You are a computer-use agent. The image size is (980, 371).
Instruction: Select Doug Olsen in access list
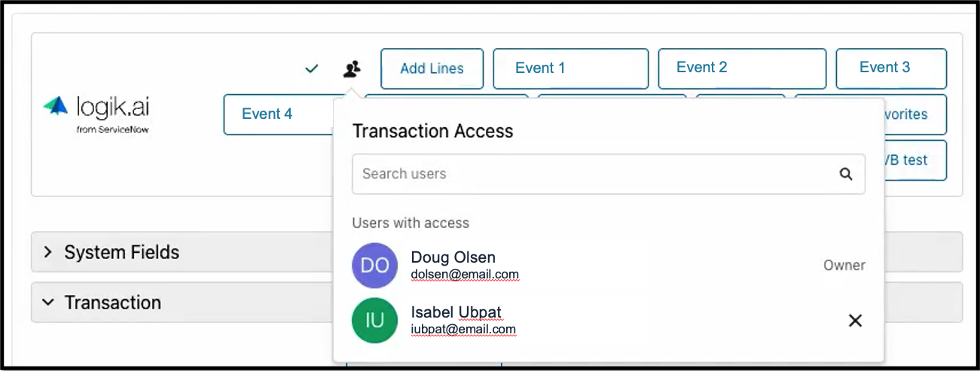[609, 266]
